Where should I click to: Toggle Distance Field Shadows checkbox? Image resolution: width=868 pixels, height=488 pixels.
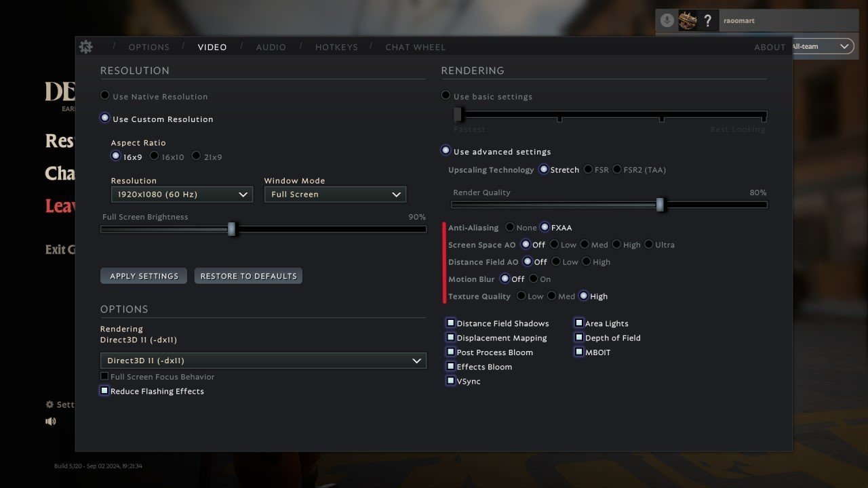450,323
